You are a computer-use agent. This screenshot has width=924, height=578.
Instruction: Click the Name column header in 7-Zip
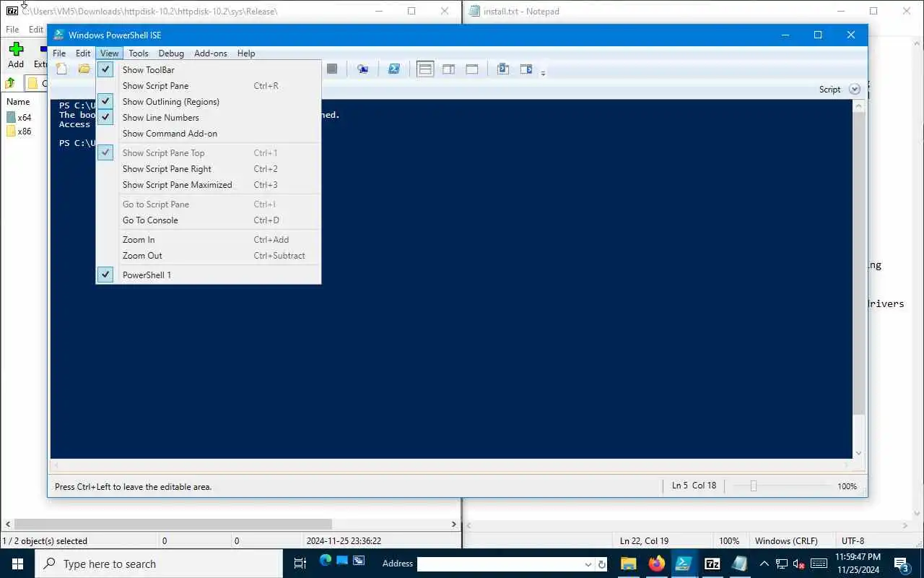point(19,102)
